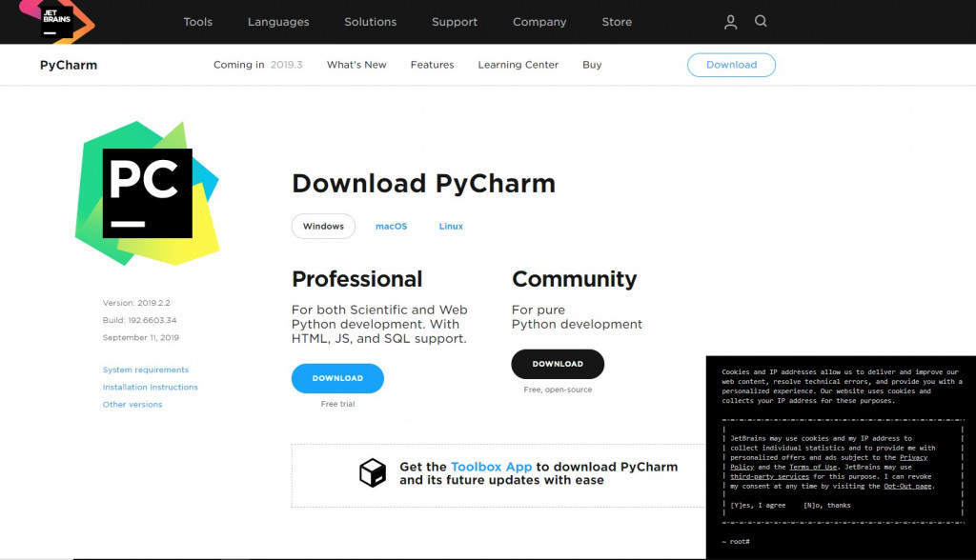976x560 pixels.
Task: View Other versions link
Action: click(x=132, y=405)
